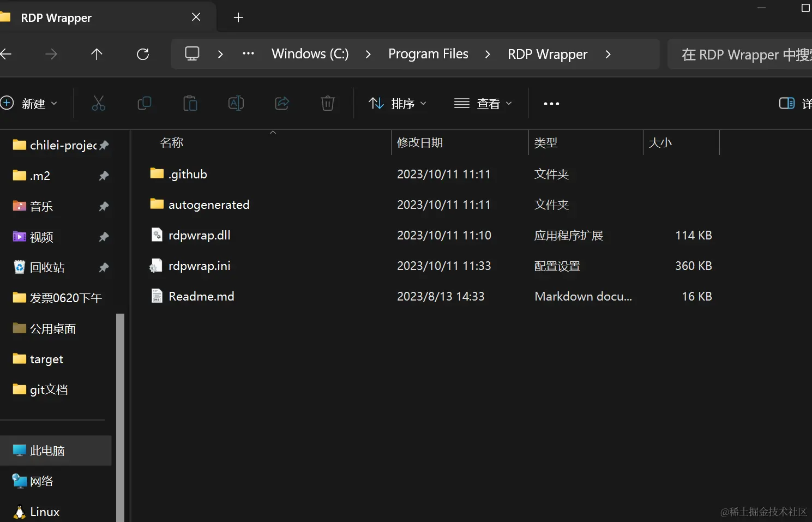Navigate to Program Files in the breadcrumb
Viewport: 812px width, 522px height.
click(x=428, y=54)
